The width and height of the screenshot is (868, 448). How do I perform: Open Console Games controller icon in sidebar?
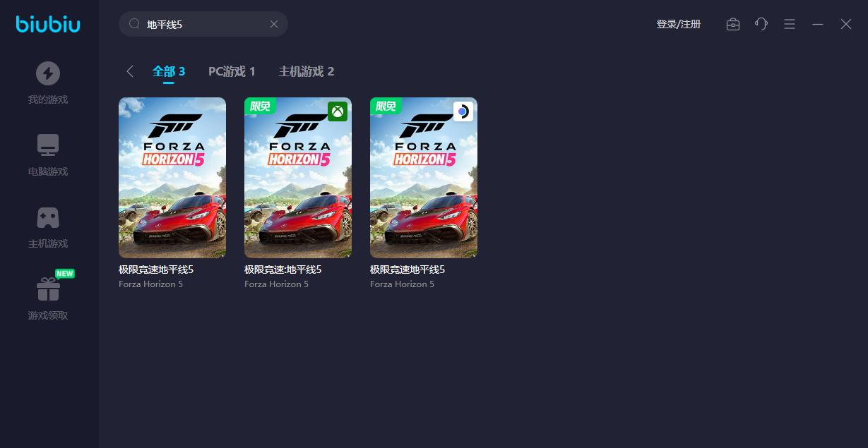[48, 217]
